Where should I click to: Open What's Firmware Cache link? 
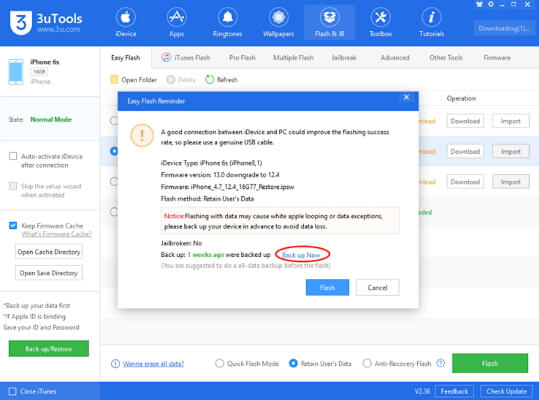tap(57, 234)
